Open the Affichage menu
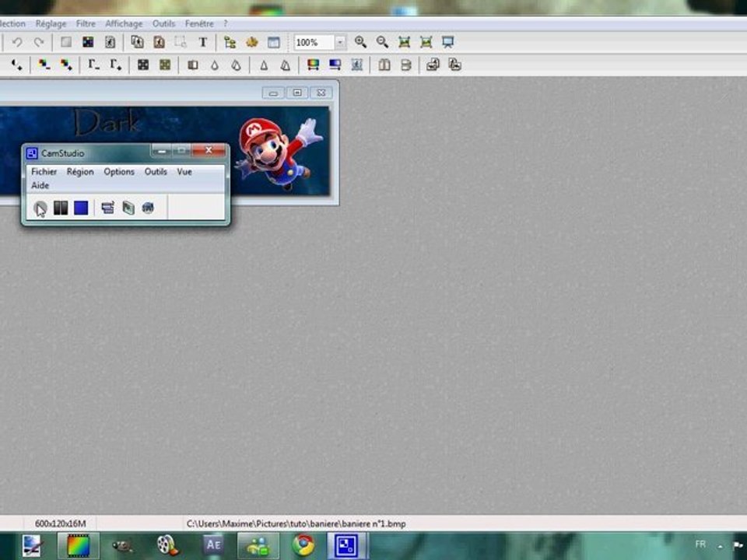This screenshot has width=747, height=560. click(124, 23)
